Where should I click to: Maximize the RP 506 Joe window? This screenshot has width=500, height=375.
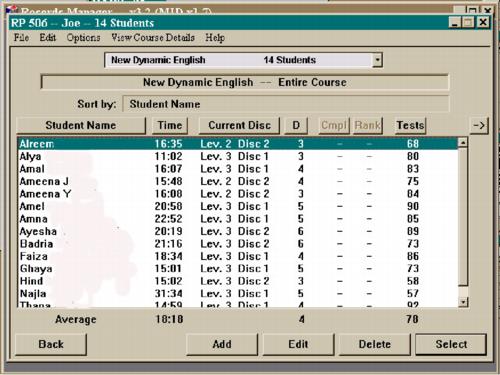pos(469,23)
